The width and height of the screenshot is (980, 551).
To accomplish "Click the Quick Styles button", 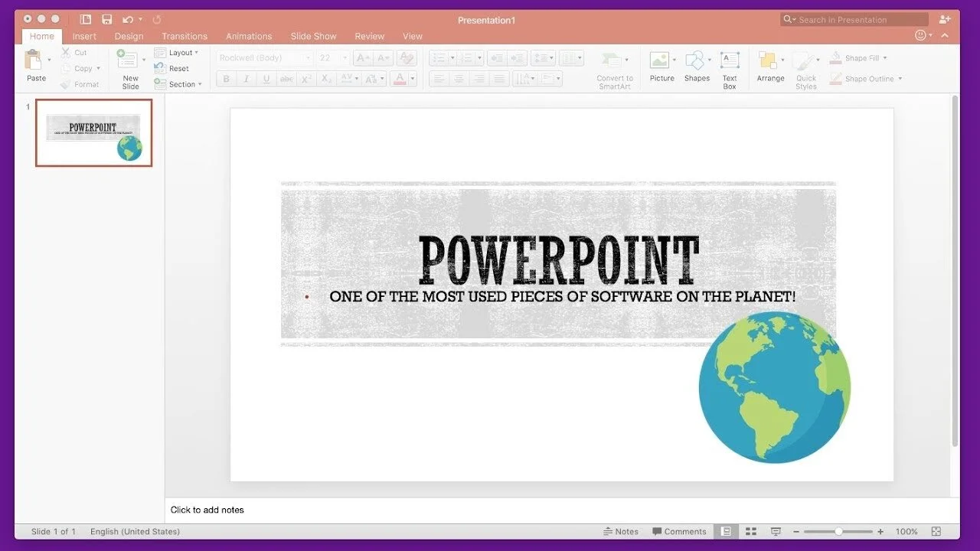I will coord(805,70).
